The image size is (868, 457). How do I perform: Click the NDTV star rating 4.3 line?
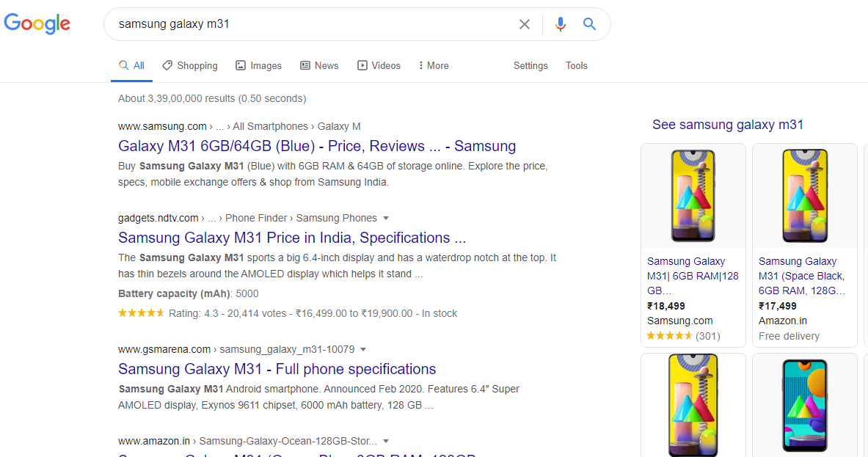288,313
